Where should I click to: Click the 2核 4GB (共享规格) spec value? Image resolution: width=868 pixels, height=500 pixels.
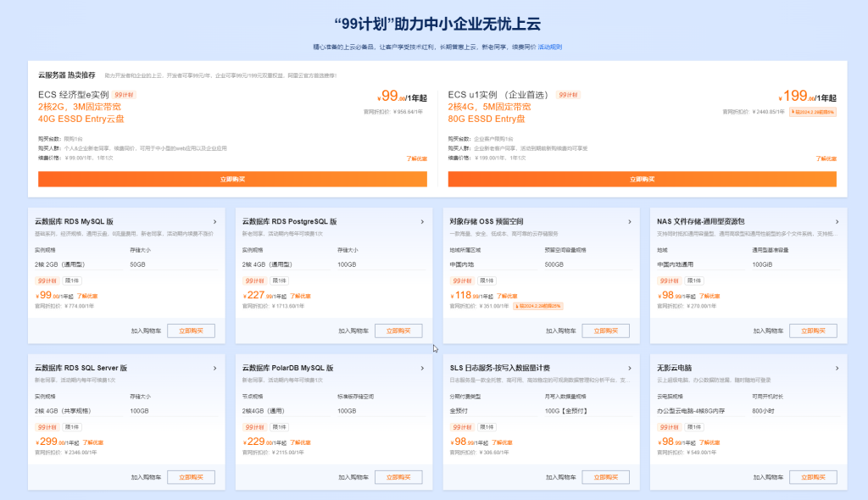click(x=63, y=411)
